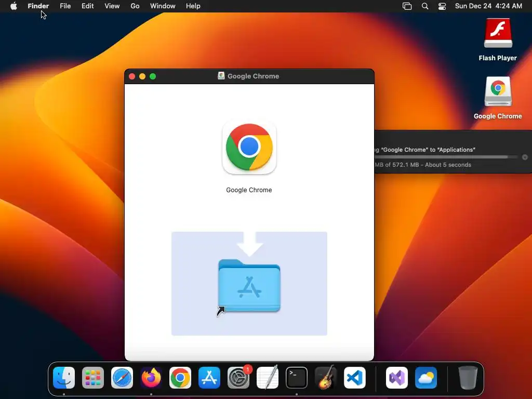Open the Go menu
This screenshot has height=399, width=532.
[135, 6]
